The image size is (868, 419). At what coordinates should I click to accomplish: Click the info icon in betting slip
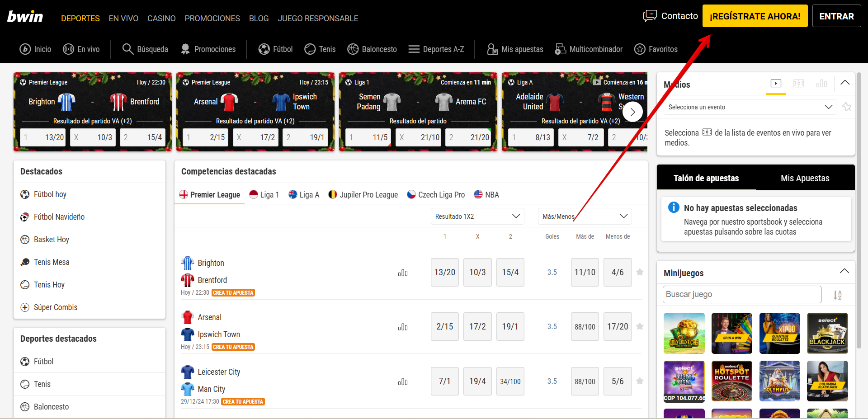(x=674, y=207)
